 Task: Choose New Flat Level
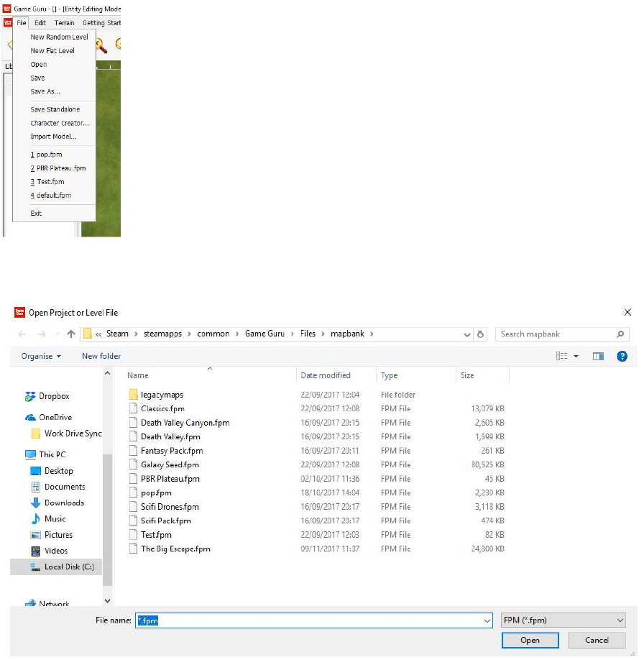tap(52, 50)
